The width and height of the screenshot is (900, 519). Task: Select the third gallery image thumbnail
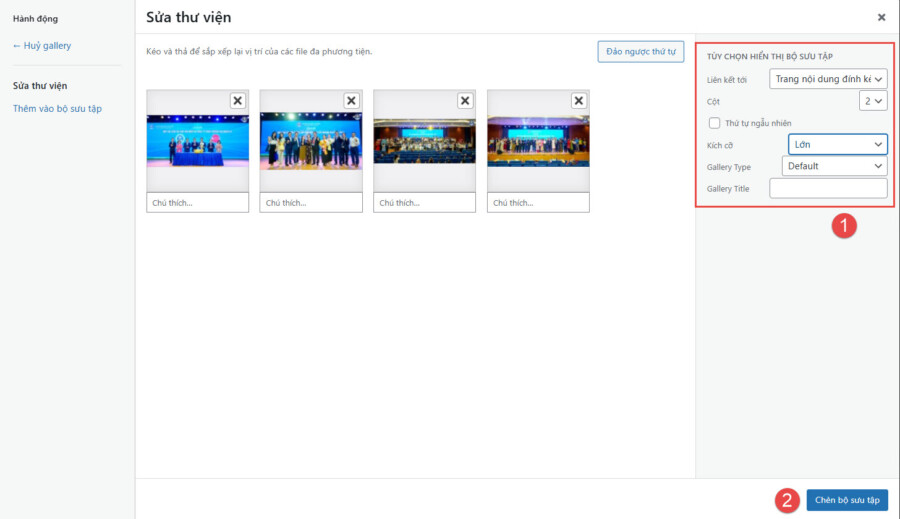pos(424,140)
